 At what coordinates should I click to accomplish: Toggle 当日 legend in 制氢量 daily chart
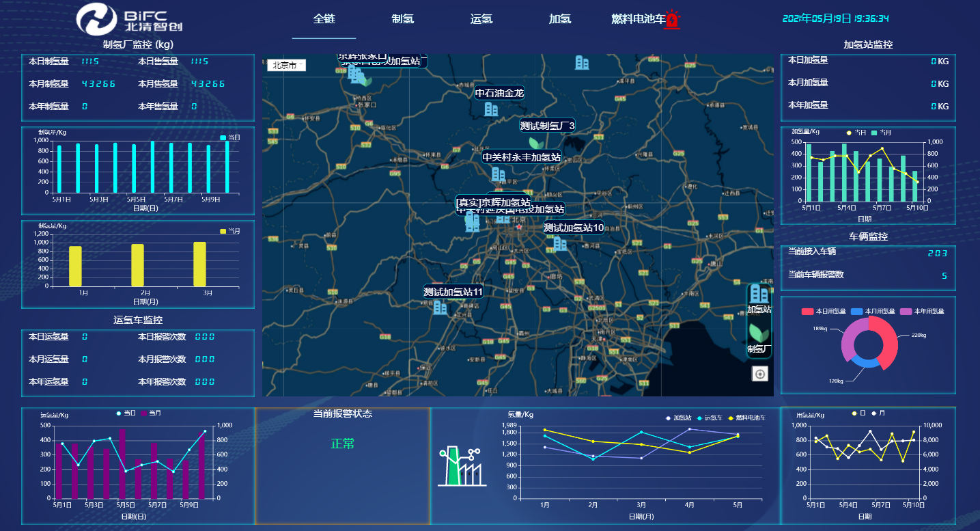point(229,137)
